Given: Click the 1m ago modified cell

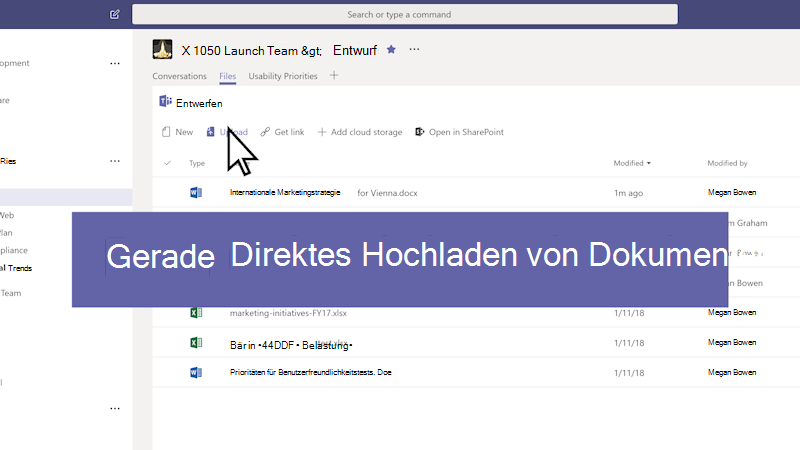Looking at the screenshot, I should tap(629, 193).
